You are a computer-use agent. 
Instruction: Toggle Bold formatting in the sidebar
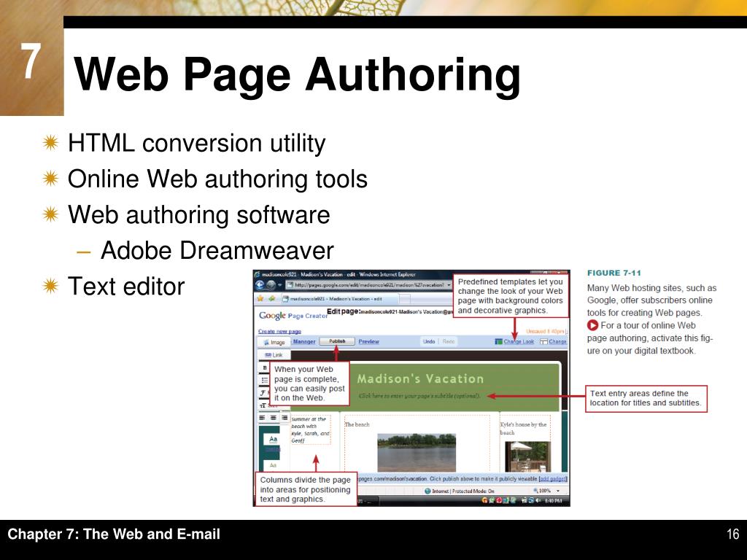[265, 368]
